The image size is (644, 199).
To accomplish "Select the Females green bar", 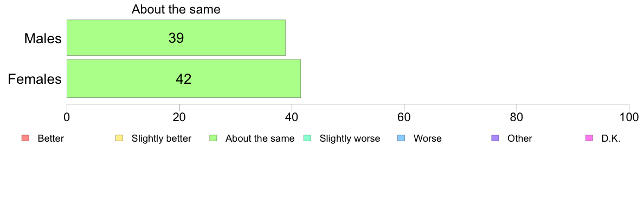I will [x=184, y=78].
